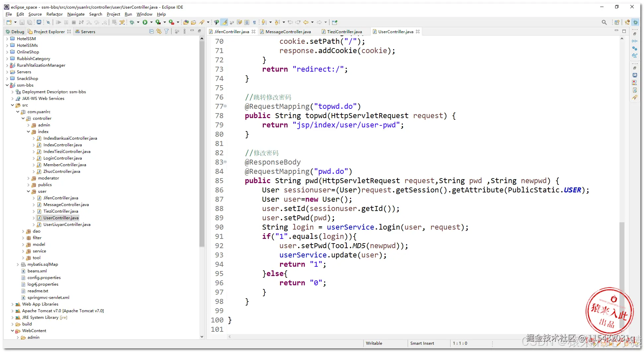Click the Search magnifier icon in toolbar

(604, 22)
